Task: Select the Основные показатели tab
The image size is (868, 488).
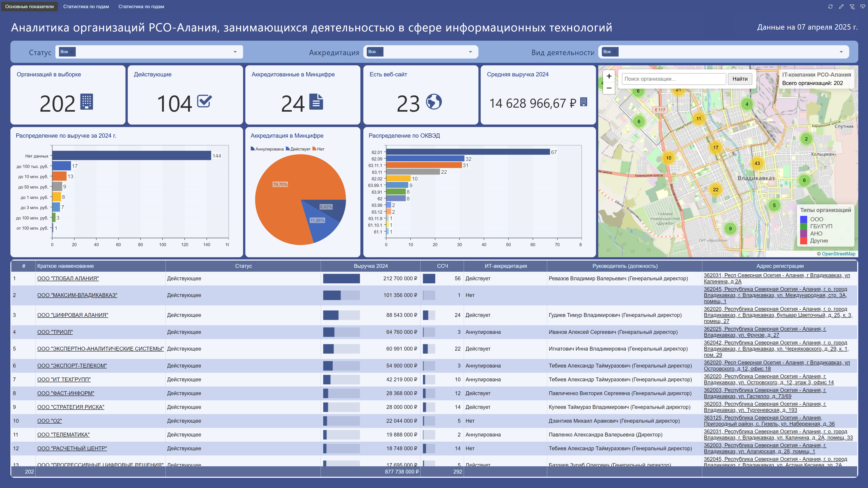Action: coord(29,6)
